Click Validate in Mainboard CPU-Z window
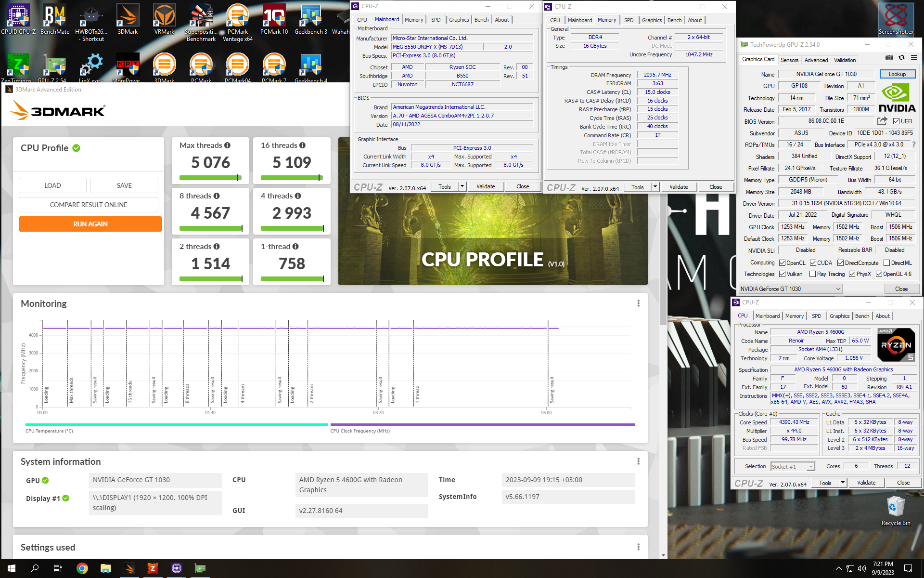924x578 pixels. [486, 186]
